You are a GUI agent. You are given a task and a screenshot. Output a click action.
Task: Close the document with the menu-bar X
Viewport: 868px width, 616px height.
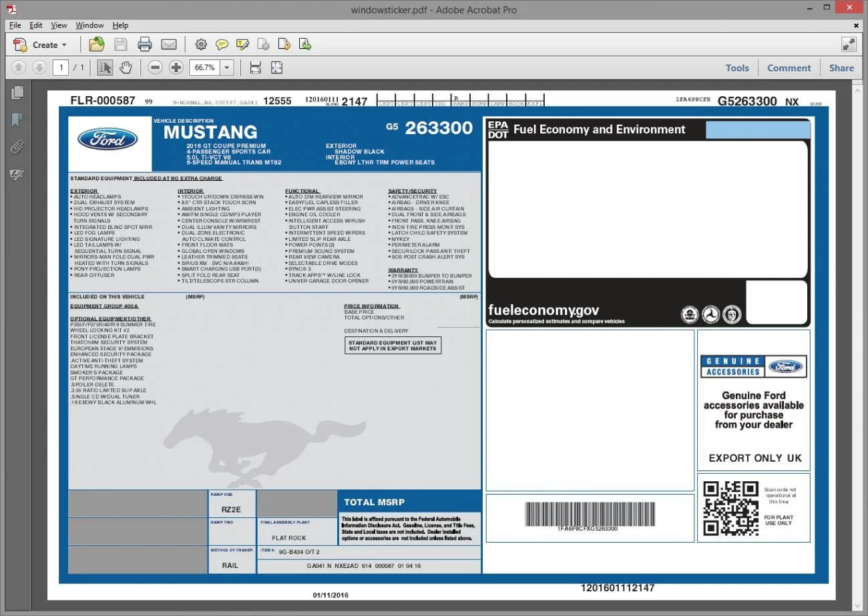coord(857,25)
